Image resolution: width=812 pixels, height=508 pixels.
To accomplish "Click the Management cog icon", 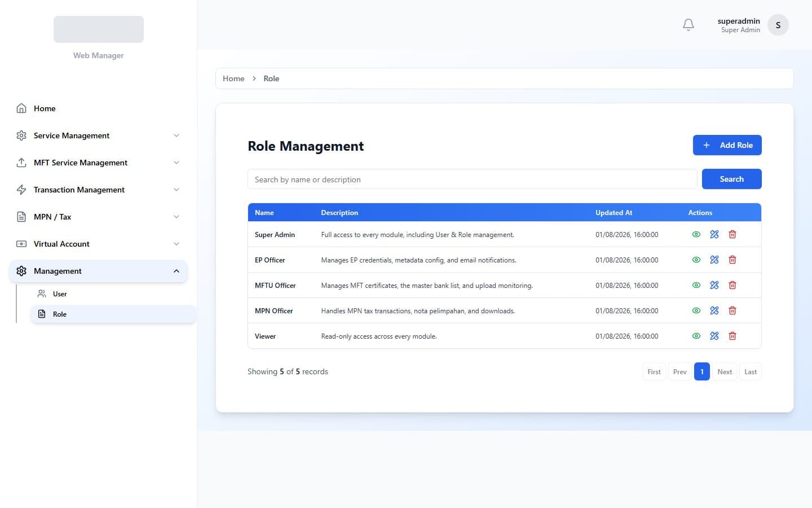I will pos(21,271).
